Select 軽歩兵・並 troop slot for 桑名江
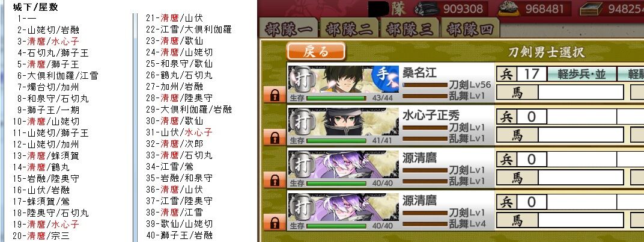Image resolution: width=644 pixels, height=242 pixels. [582, 75]
